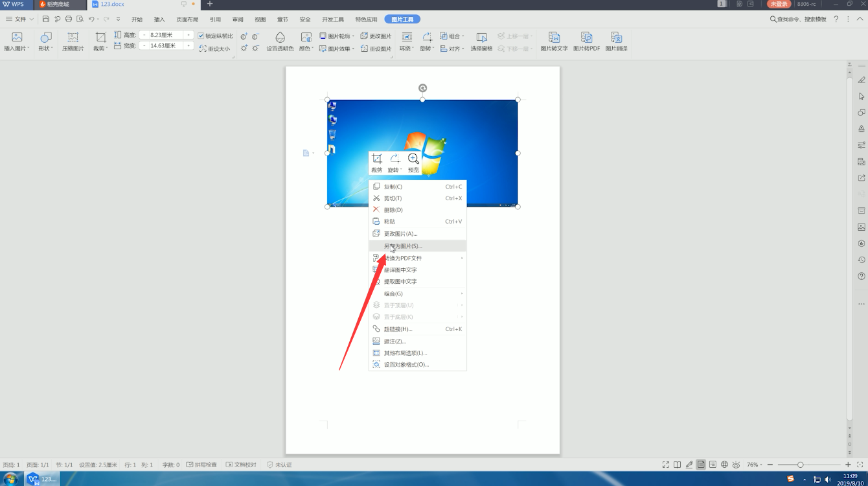868x486 pixels.
Task: Choose Caption (题注) in context menu
Action: [418, 341]
